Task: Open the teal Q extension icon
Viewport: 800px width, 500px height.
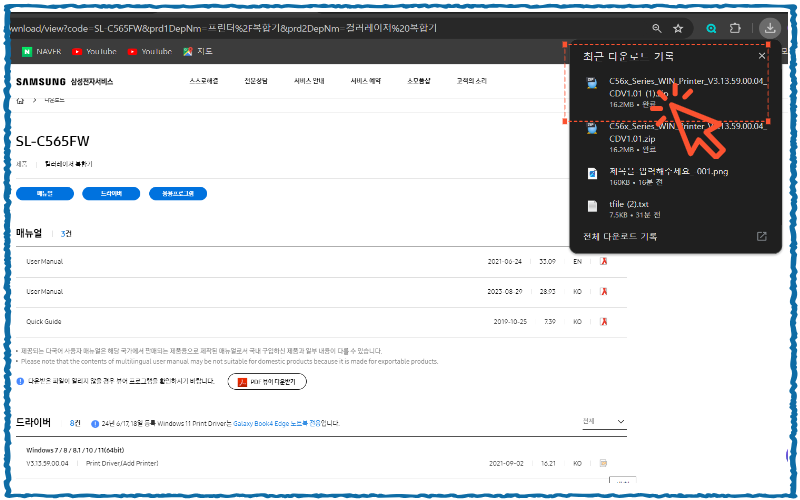Action: pos(711,29)
